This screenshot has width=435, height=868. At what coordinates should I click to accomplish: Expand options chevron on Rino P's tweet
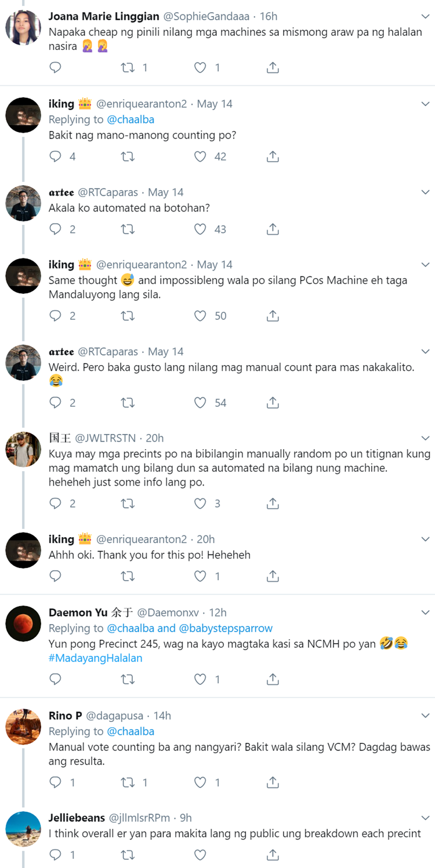425,716
